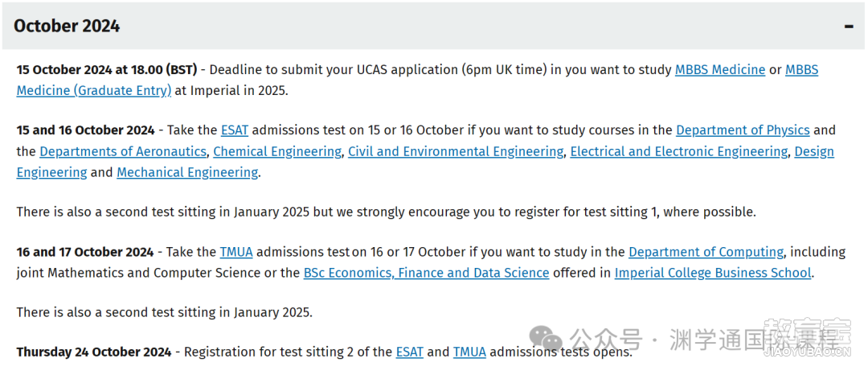Click the bold 15 October 2024 deadline text
868x375 pixels.
point(107,70)
